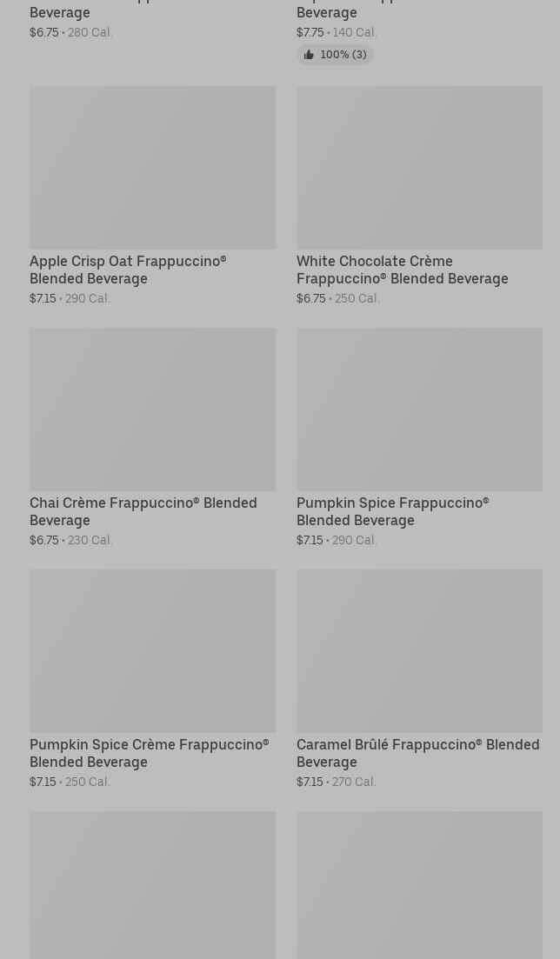560x959 pixels.
Task: Click the $7.15 price under Apple Crisp Oat
Action: click(x=43, y=298)
